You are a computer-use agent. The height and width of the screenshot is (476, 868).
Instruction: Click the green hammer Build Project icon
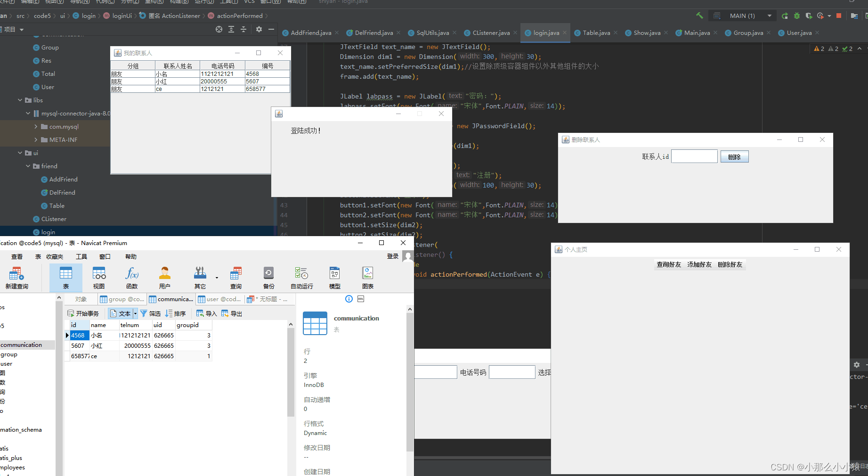point(699,16)
